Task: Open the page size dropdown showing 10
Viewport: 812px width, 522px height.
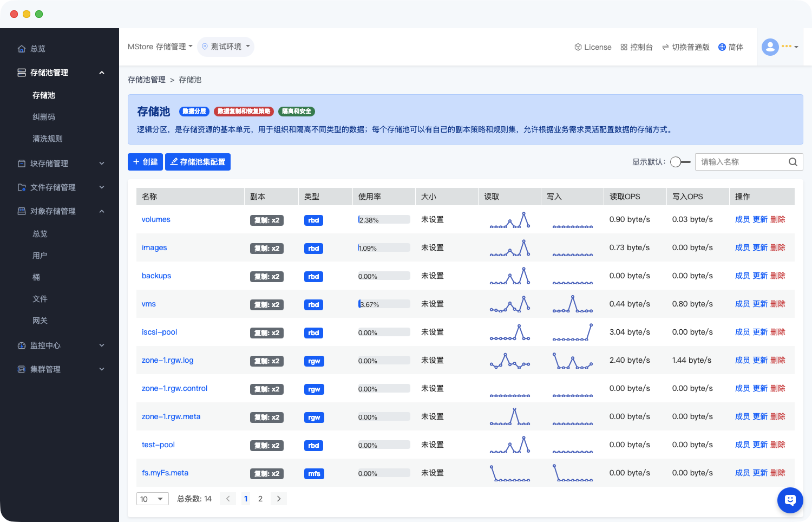Action: tap(152, 499)
